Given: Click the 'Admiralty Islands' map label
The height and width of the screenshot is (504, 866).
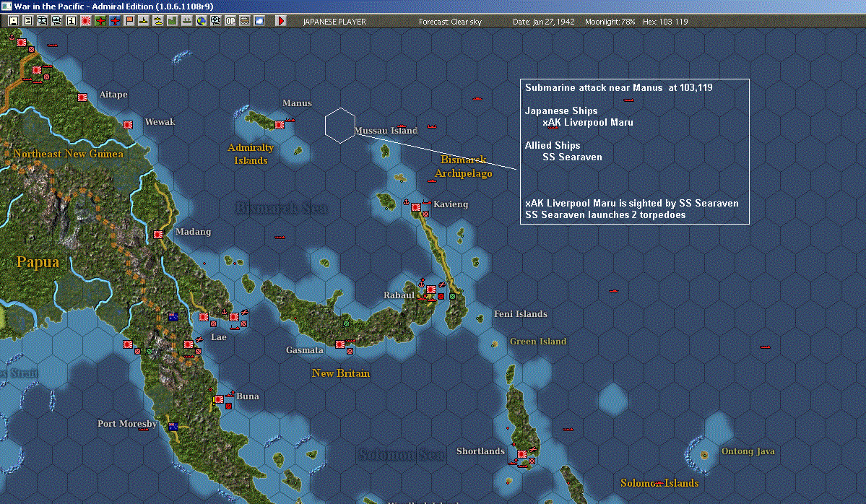Looking at the screenshot, I should [251, 154].
